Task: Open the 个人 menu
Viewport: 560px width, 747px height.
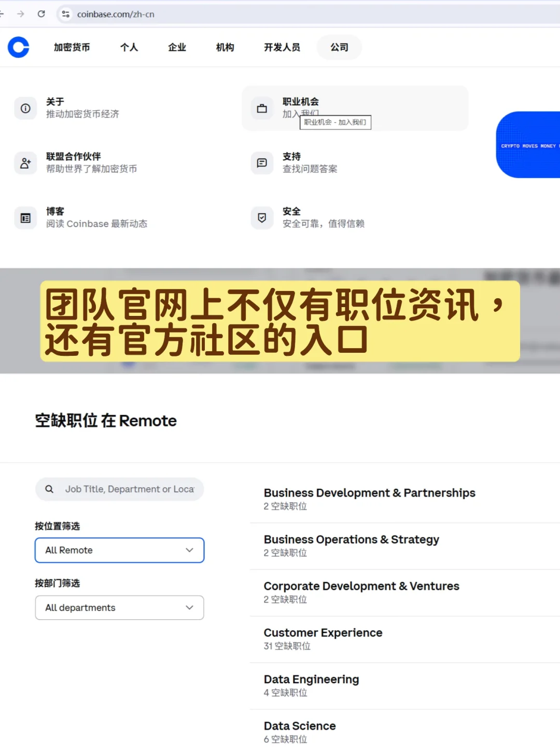Action: 129,47
